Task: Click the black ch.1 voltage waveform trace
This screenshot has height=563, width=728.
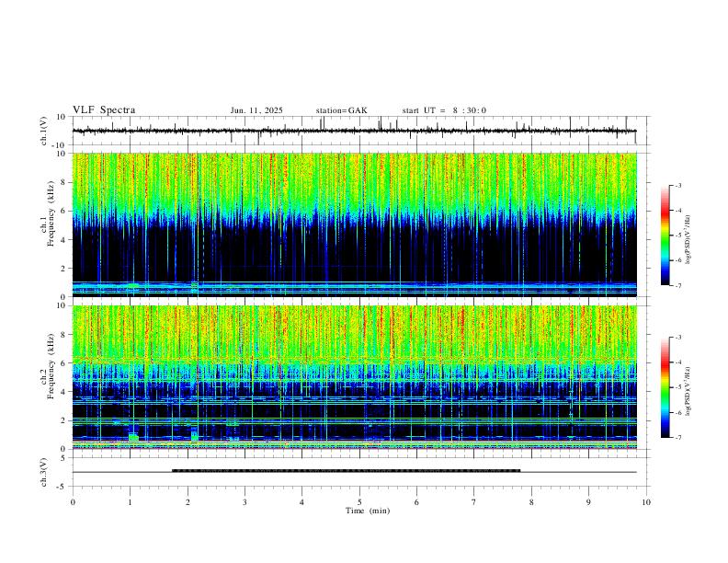Action: [354, 131]
